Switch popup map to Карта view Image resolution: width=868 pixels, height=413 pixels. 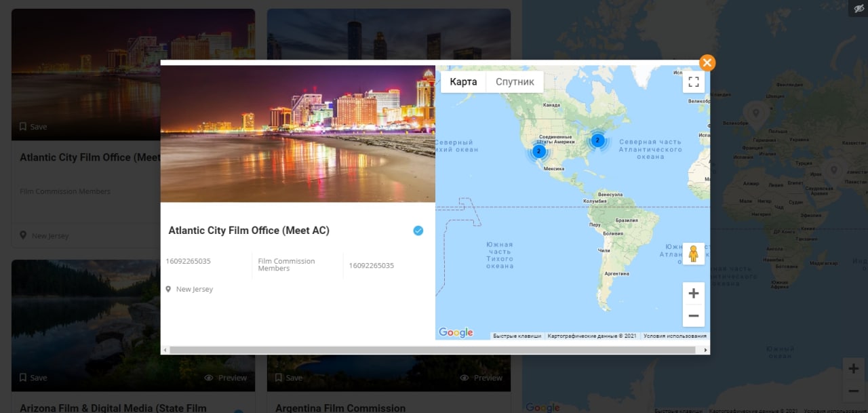(x=464, y=82)
